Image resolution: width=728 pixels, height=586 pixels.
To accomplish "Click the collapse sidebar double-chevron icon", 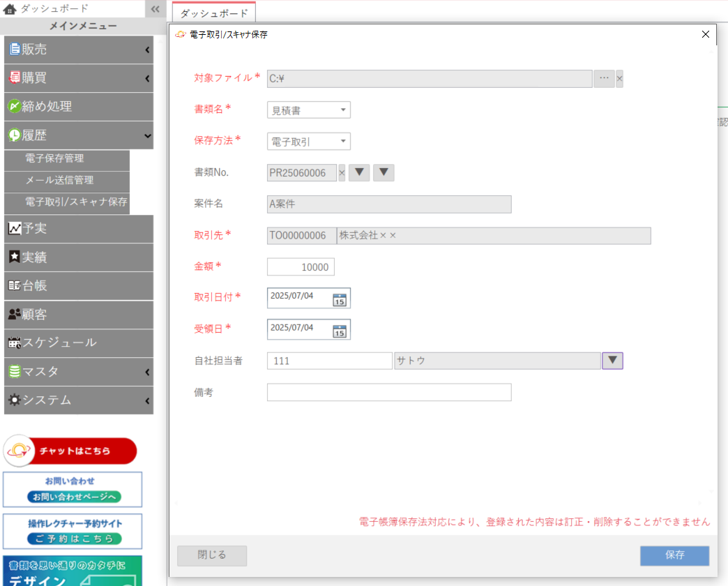I will pyautogui.click(x=156, y=9).
